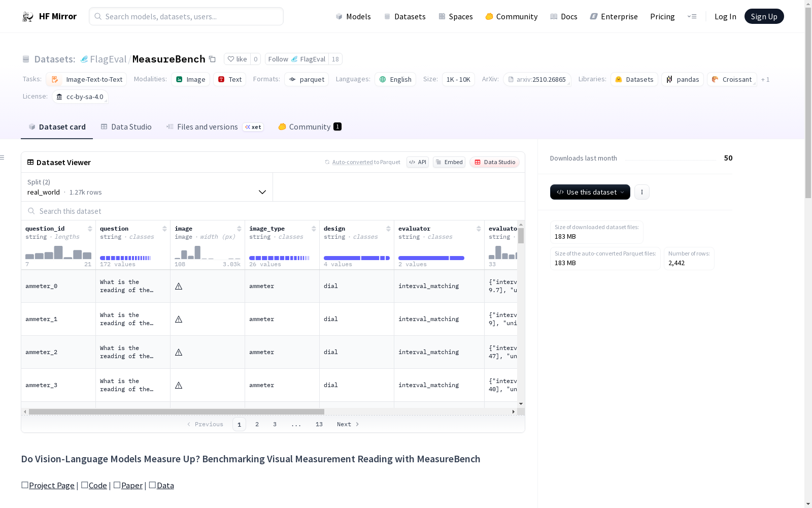Screen dimensions: 812x508
Task: Show the +1 more libraries
Action: [765, 79]
